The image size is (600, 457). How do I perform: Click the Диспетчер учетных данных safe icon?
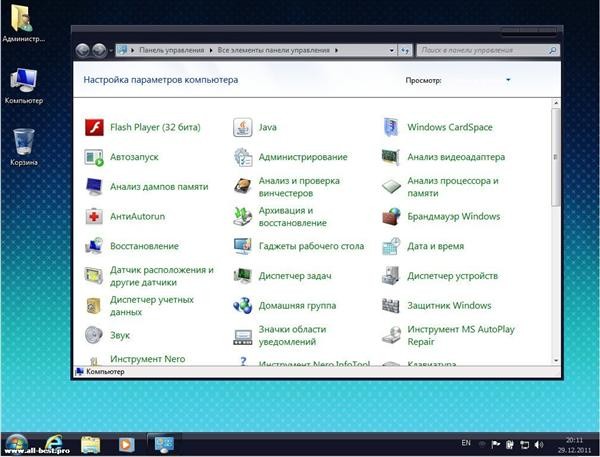click(x=94, y=305)
